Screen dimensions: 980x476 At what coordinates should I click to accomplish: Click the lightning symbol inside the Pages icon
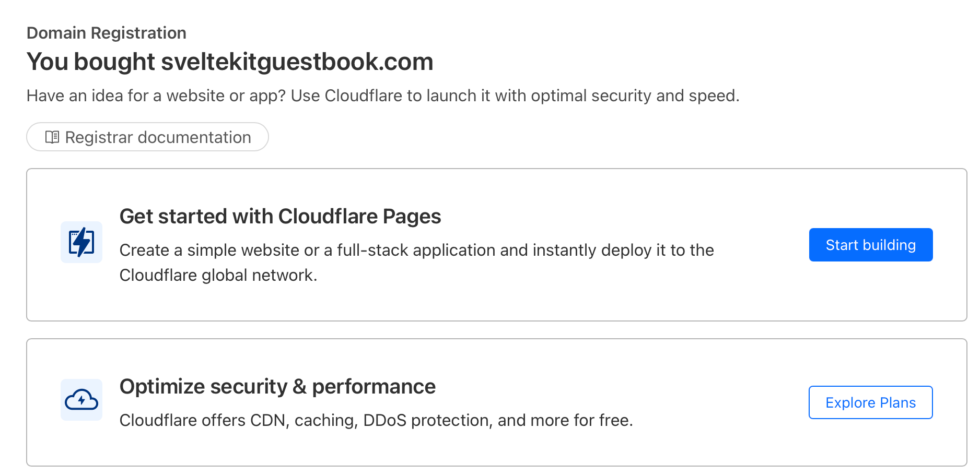[81, 242]
